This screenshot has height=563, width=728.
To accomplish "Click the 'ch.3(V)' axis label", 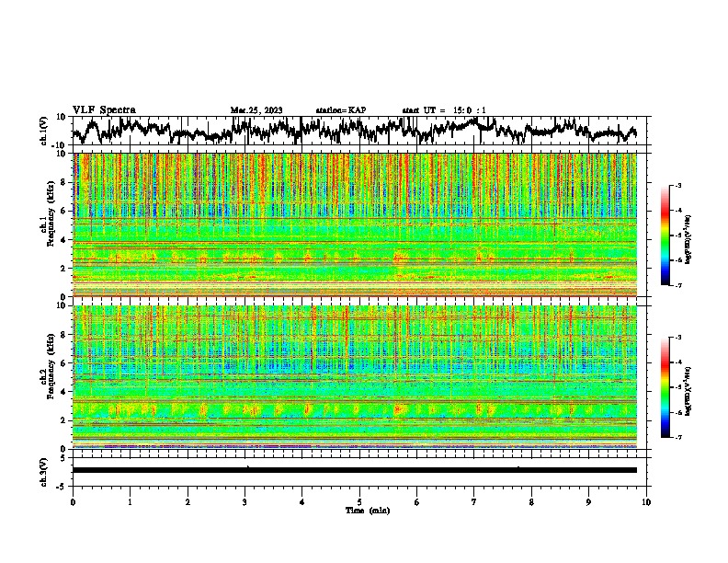I will (x=44, y=472).
